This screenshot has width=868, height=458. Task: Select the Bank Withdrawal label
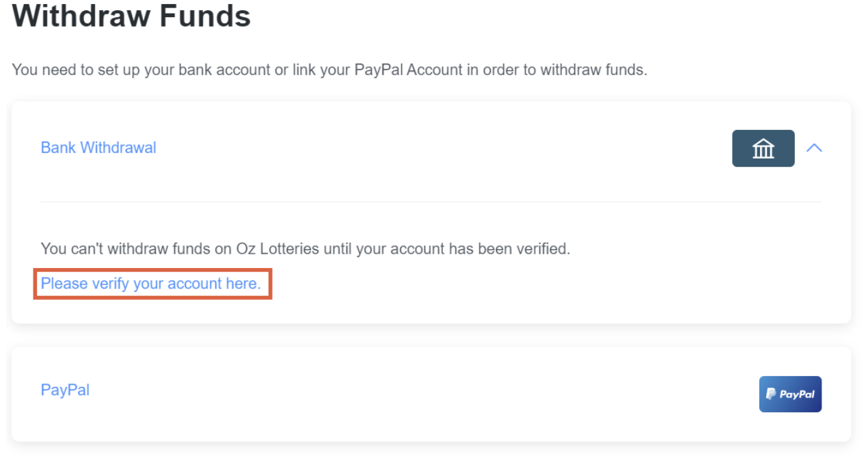click(98, 148)
